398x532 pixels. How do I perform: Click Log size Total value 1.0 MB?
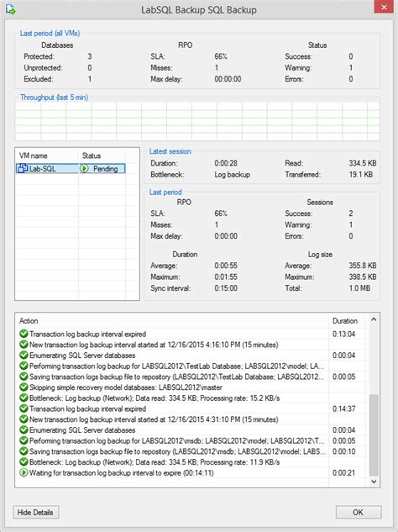tap(359, 288)
